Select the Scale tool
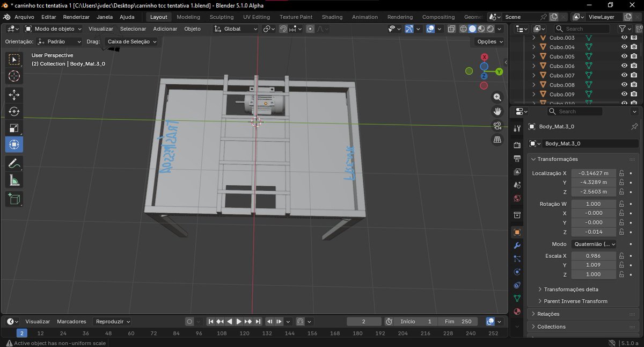This screenshot has width=644, height=347. (14, 128)
